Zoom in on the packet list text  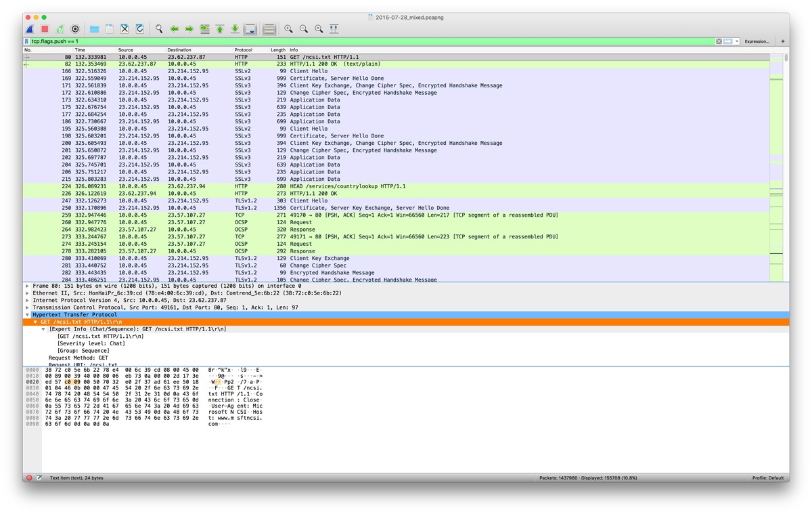pyautogui.click(x=288, y=28)
